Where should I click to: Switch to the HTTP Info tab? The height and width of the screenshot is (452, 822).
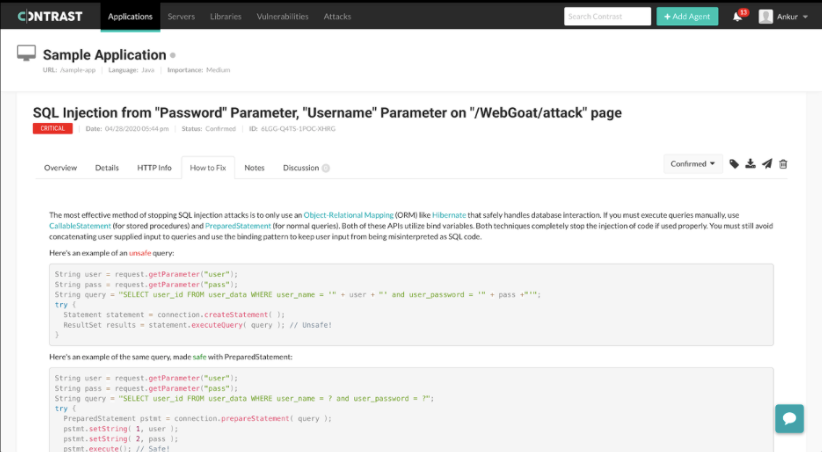[154, 168]
